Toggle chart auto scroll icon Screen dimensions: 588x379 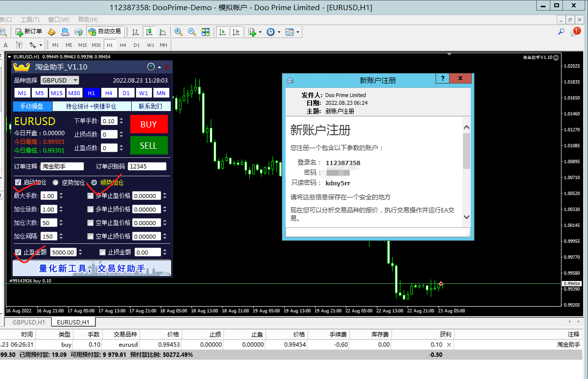(222, 32)
